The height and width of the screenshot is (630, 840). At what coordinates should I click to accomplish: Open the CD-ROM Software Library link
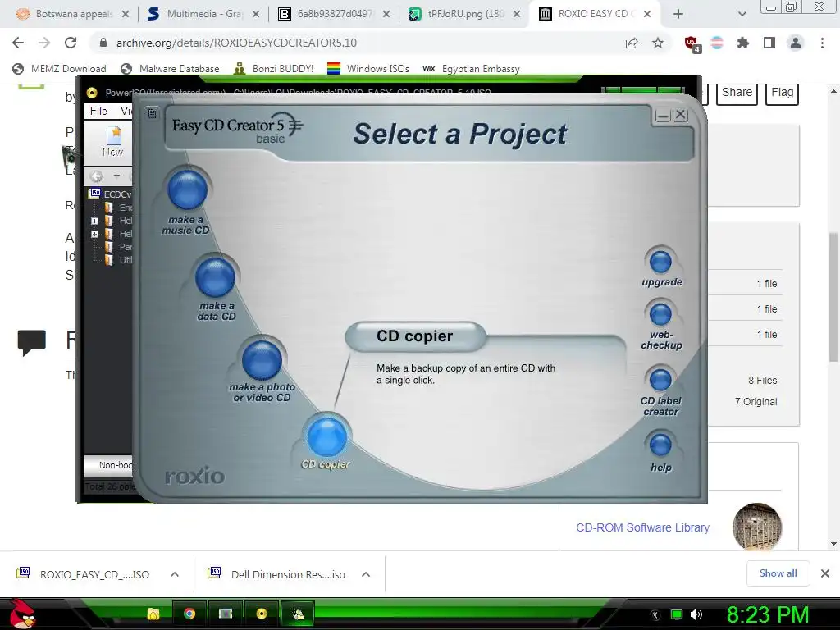[642, 527]
